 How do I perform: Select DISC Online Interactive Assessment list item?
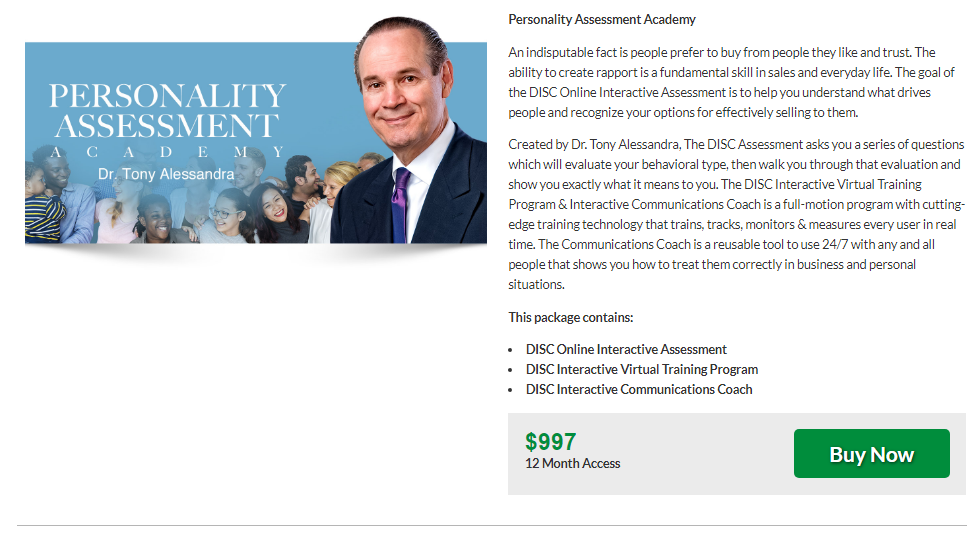626,349
